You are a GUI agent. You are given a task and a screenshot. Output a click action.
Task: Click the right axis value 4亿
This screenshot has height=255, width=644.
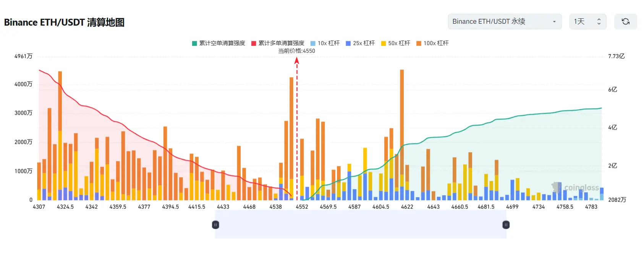(x=613, y=127)
